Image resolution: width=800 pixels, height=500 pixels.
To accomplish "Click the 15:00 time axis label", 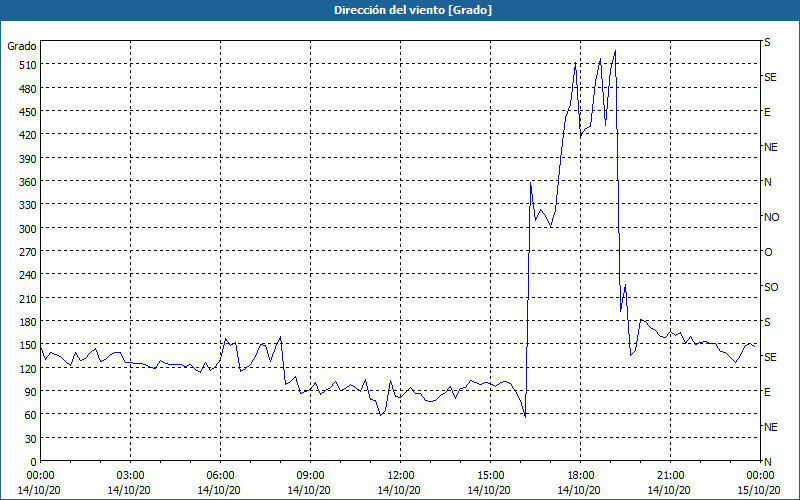I will tap(490, 476).
